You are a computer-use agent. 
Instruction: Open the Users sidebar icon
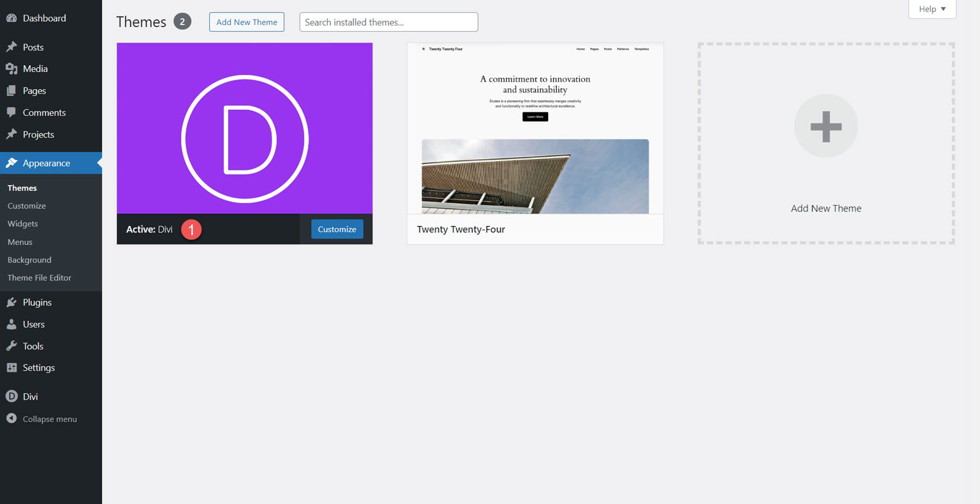pos(12,324)
